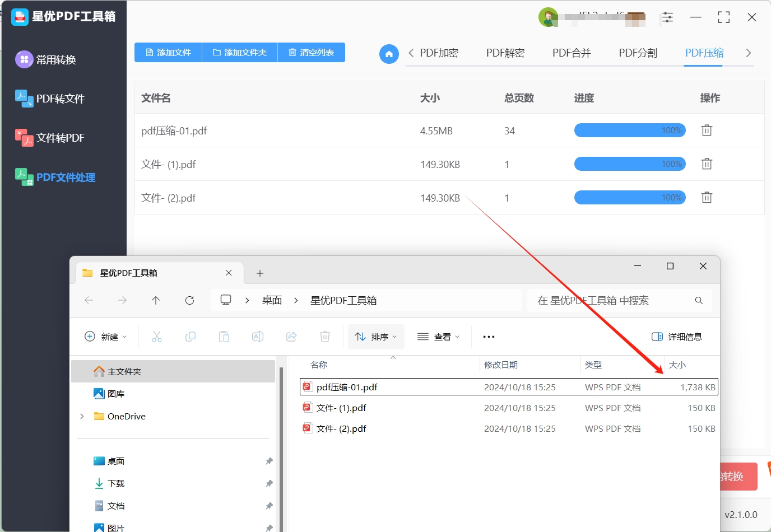Delete 文件- (1).pdf row with trash icon
The width and height of the screenshot is (771, 532).
click(707, 164)
